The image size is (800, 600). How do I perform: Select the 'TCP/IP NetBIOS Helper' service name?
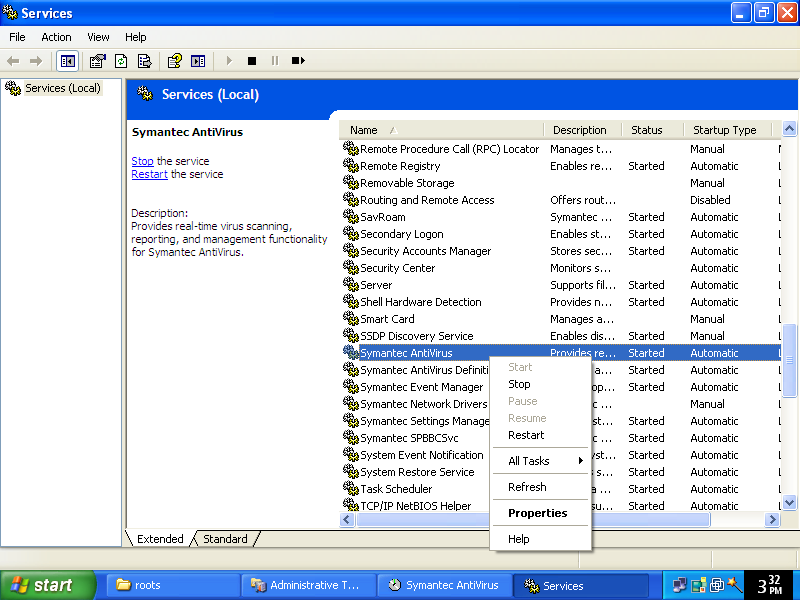[416, 506]
